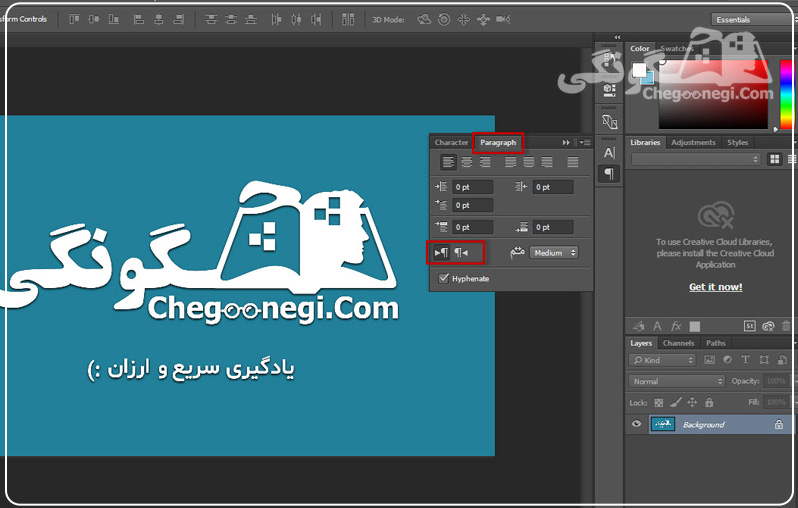The height and width of the screenshot is (508, 798).
Task: Hide the Background layer eye icon
Action: [636, 424]
